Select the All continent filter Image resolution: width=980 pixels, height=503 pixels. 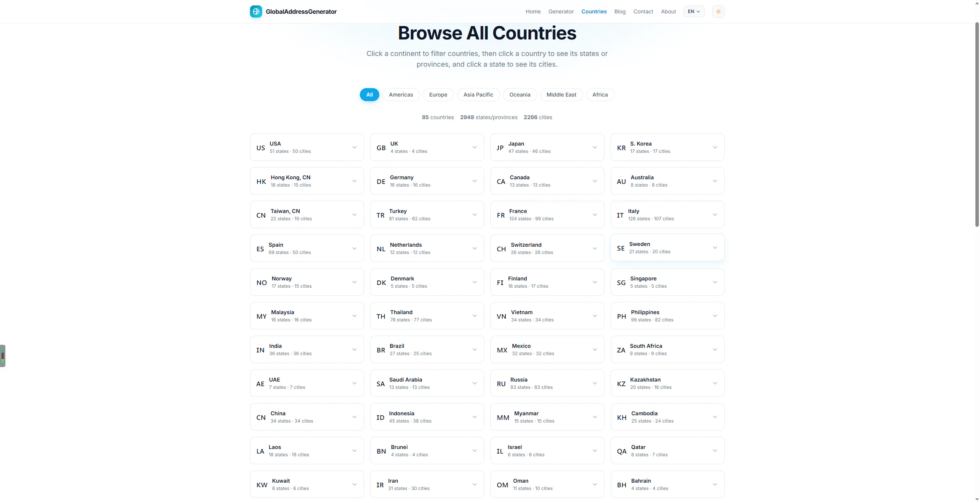[x=369, y=95]
